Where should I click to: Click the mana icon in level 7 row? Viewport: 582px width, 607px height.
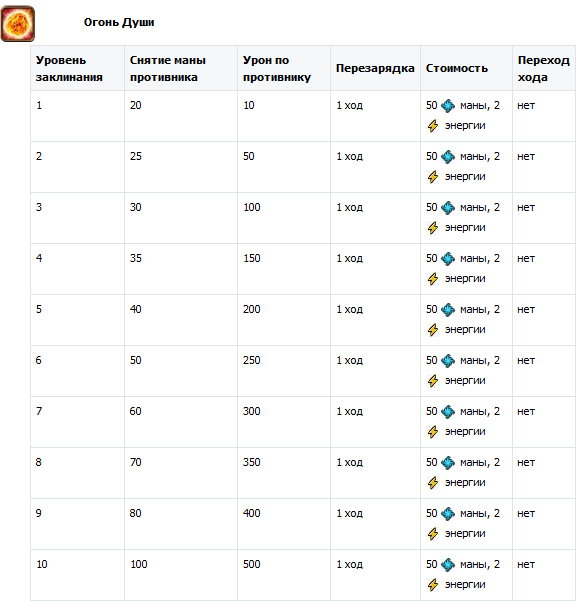(x=448, y=412)
